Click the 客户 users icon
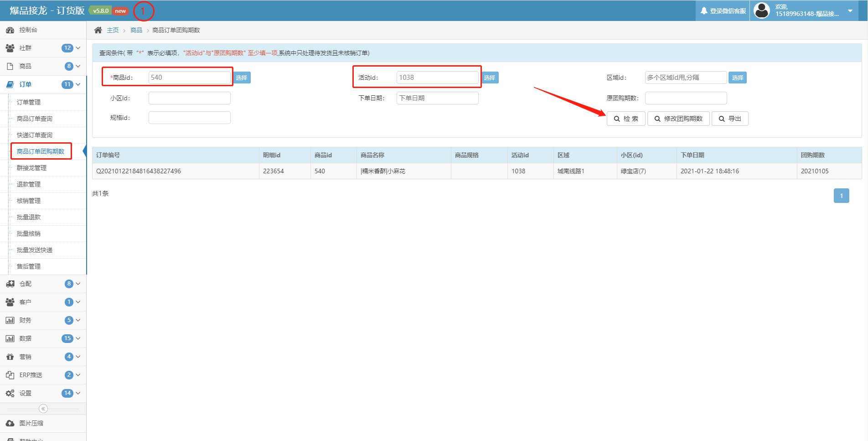This screenshot has width=868, height=441. click(10, 302)
